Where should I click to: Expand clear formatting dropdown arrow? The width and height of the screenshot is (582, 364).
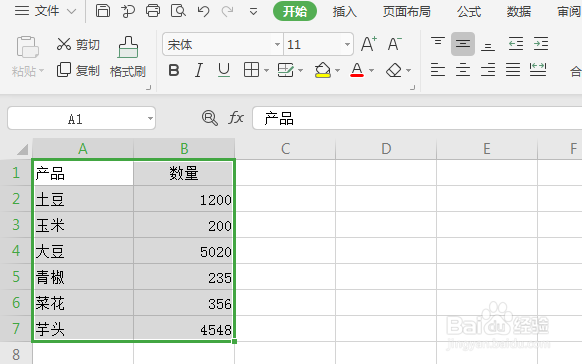point(409,70)
